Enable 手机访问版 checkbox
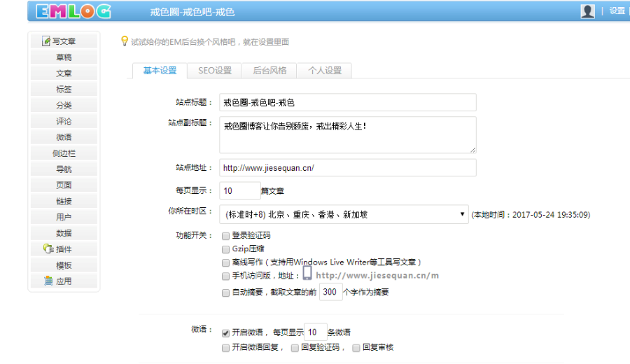The width and height of the screenshot is (630, 364). coord(225,276)
